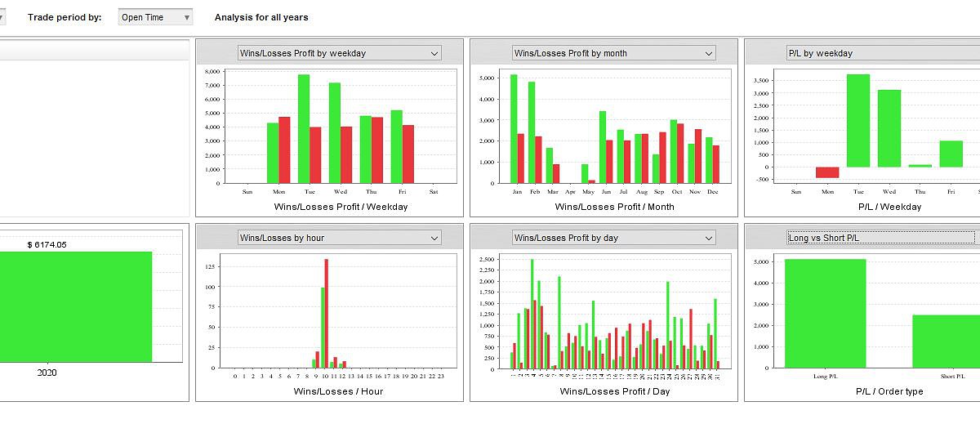Expand the Wins/Losses Profit by weekday selector
The width and height of the screenshot is (980, 424).
click(339, 53)
